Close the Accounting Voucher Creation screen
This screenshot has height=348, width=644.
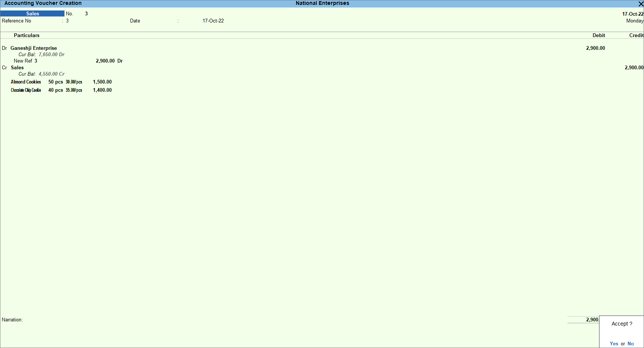[641, 4]
